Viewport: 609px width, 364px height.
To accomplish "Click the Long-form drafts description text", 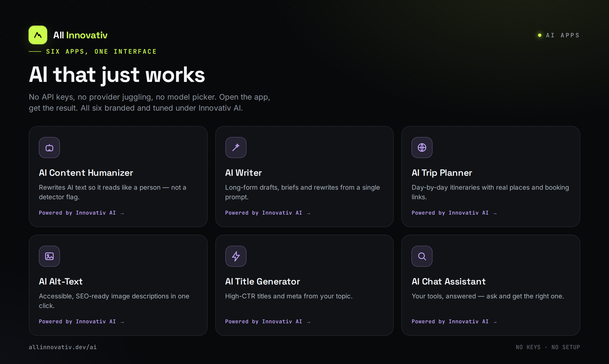I will click(x=303, y=192).
